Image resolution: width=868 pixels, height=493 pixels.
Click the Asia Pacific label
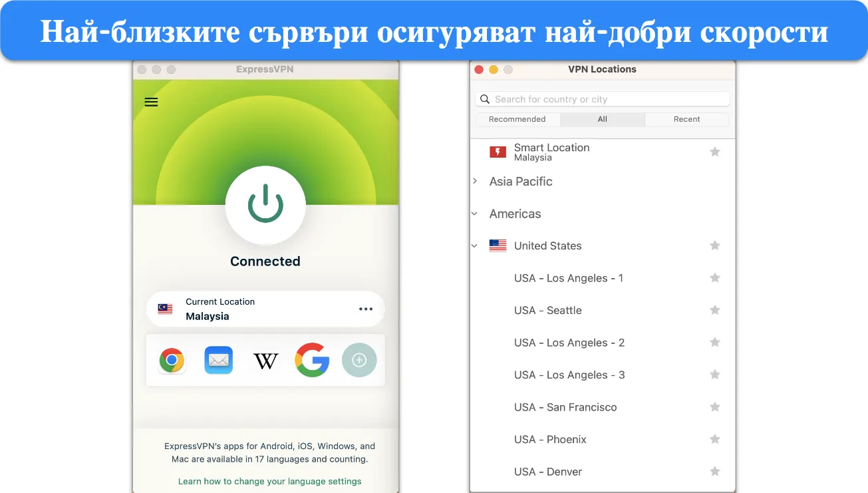pos(521,181)
